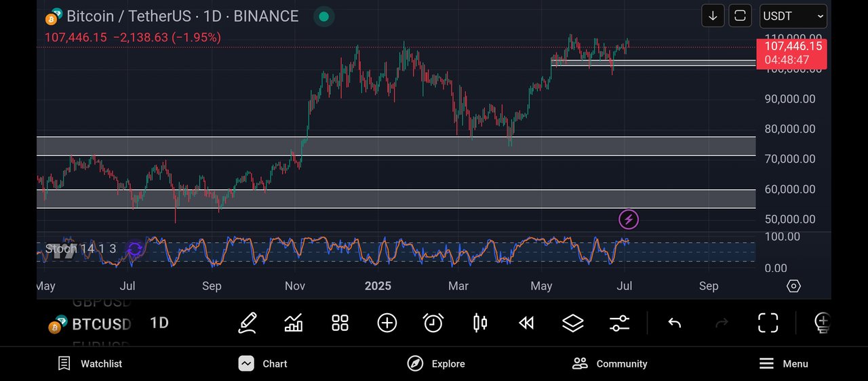This screenshot has height=381, width=868.
Task: Open the indicators chart icon
Action: 294,323
